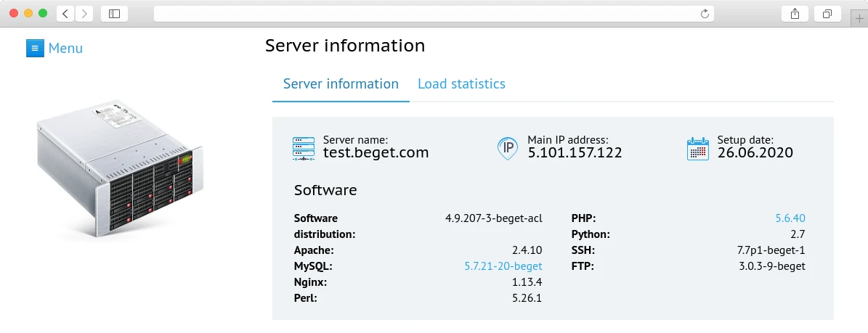Open the PHP 5.6.40 version link
868x333 pixels.
pyautogui.click(x=790, y=218)
